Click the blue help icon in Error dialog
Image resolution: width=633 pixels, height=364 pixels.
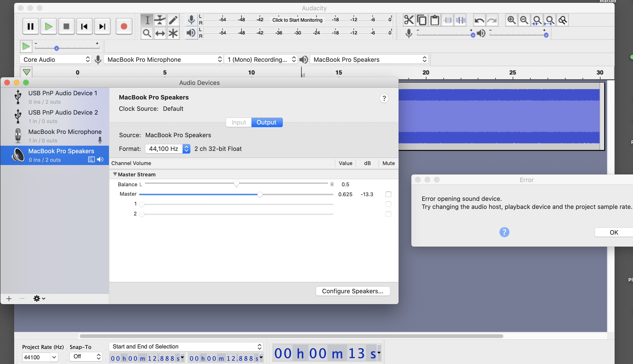(504, 232)
